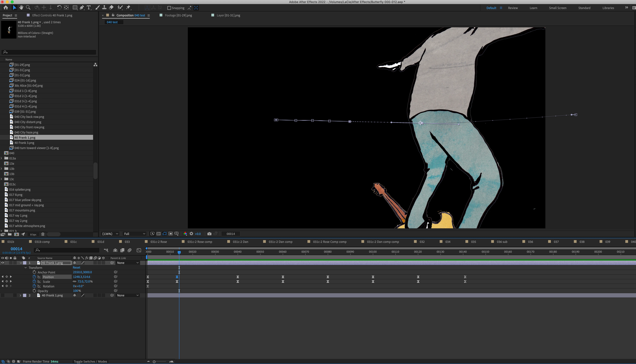Toggle the Position stopwatch
Viewport: 636px width, 364px height.
[34, 277]
